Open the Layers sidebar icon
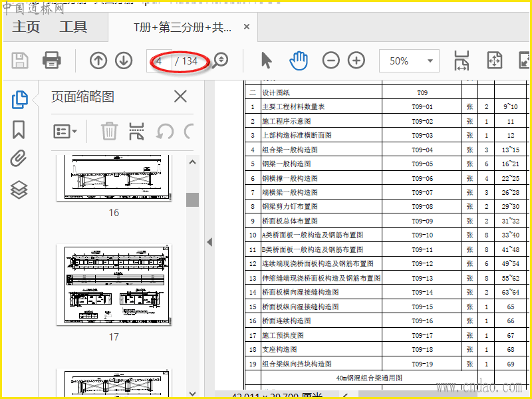Image resolution: width=532 pixels, height=399 pixels. [19, 190]
